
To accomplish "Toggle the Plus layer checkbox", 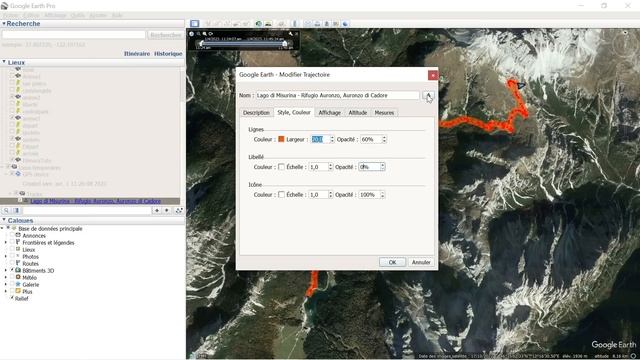I will tap(12, 291).
